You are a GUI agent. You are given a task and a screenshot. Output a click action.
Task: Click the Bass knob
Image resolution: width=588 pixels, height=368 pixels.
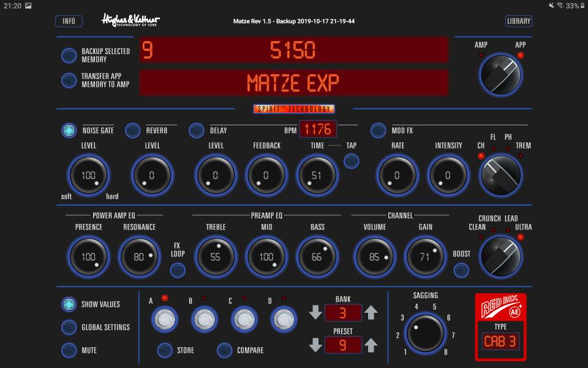click(317, 257)
